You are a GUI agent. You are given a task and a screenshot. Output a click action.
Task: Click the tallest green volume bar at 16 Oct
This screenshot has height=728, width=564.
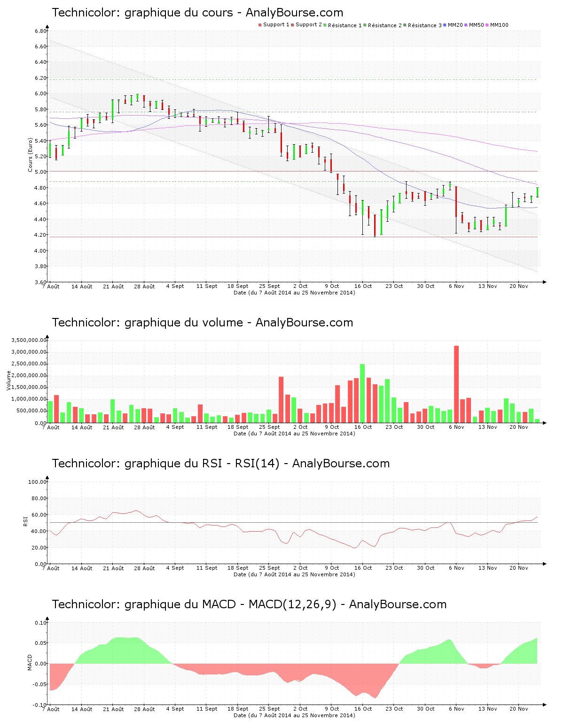(362, 394)
